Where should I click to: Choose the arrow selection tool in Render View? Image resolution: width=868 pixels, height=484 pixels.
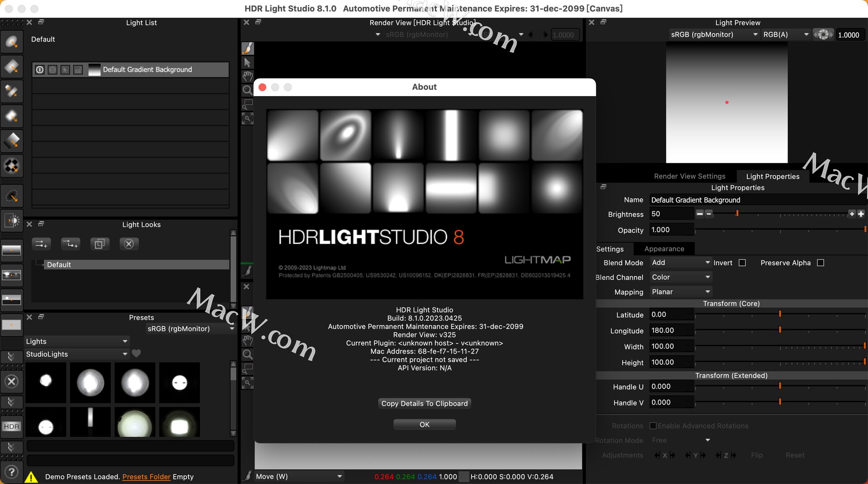(x=247, y=62)
